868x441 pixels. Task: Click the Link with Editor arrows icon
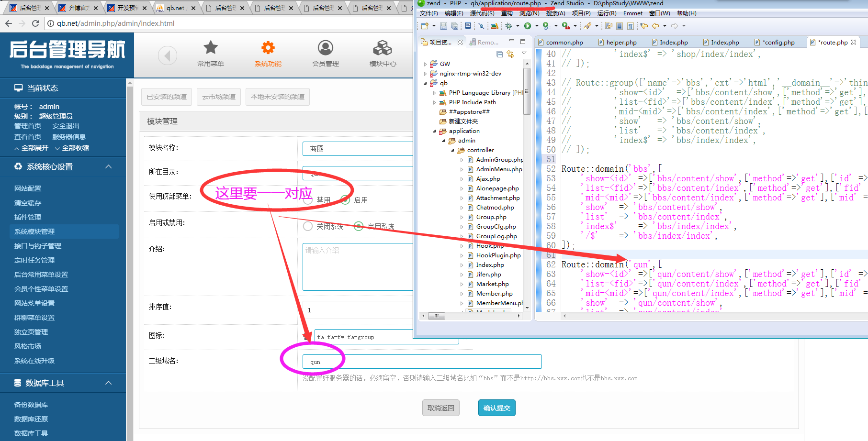pos(510,54)
